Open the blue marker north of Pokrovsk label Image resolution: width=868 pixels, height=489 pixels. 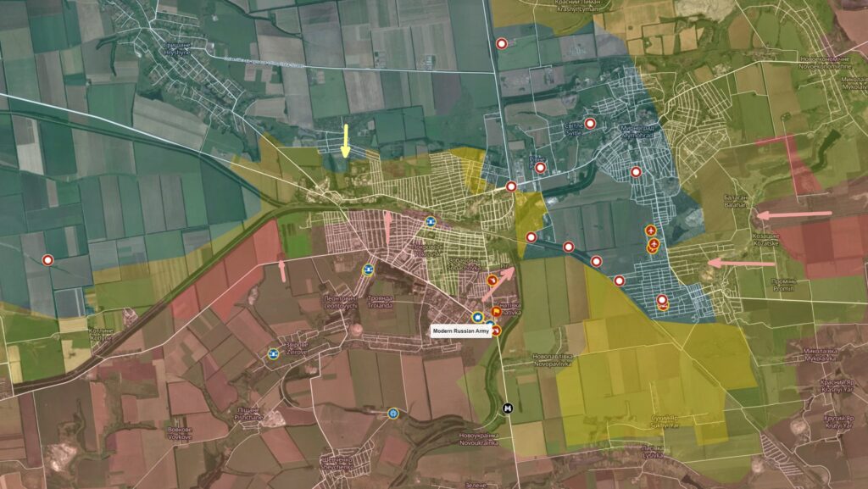point(431,222)
